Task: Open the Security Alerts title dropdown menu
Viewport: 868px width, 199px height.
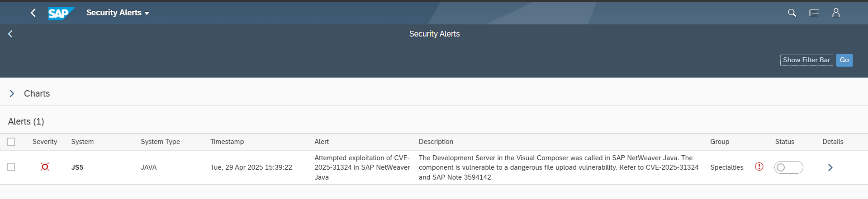Action: [x=118, y=13]
